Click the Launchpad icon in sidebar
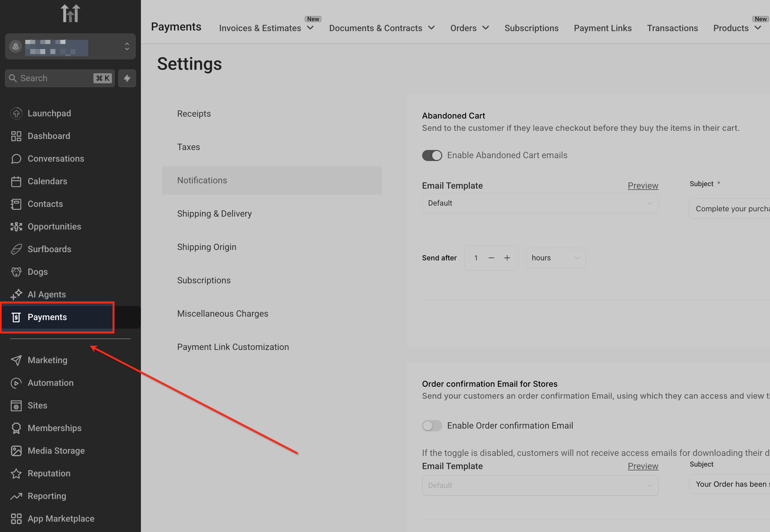The width and height of the screenshot is (770, 532). [16, 113]
